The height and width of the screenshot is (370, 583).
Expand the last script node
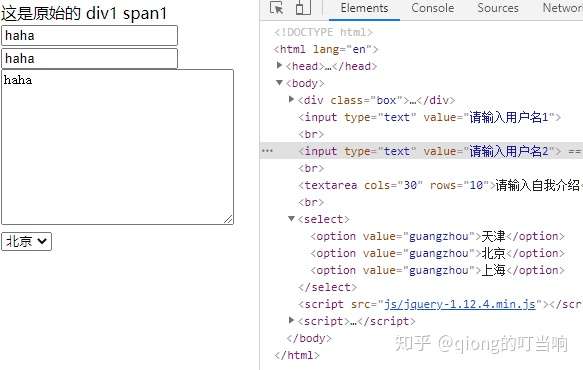(x=292, y=321)
